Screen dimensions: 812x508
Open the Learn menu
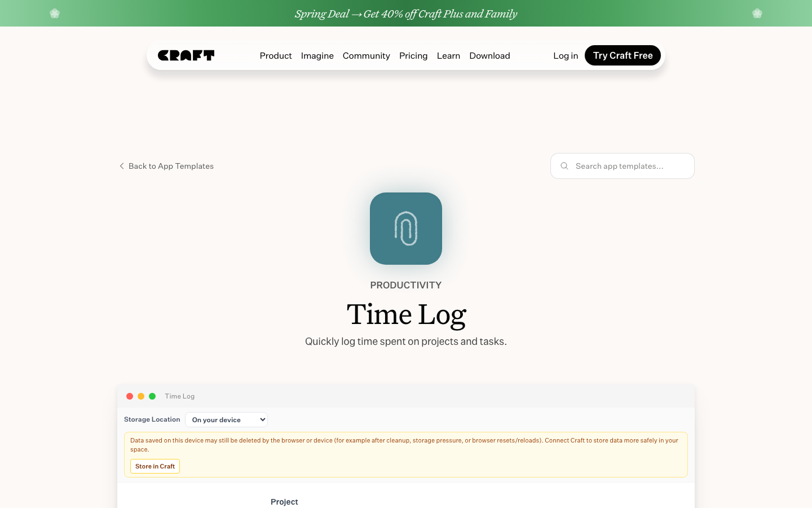click(x=448, y=55)
